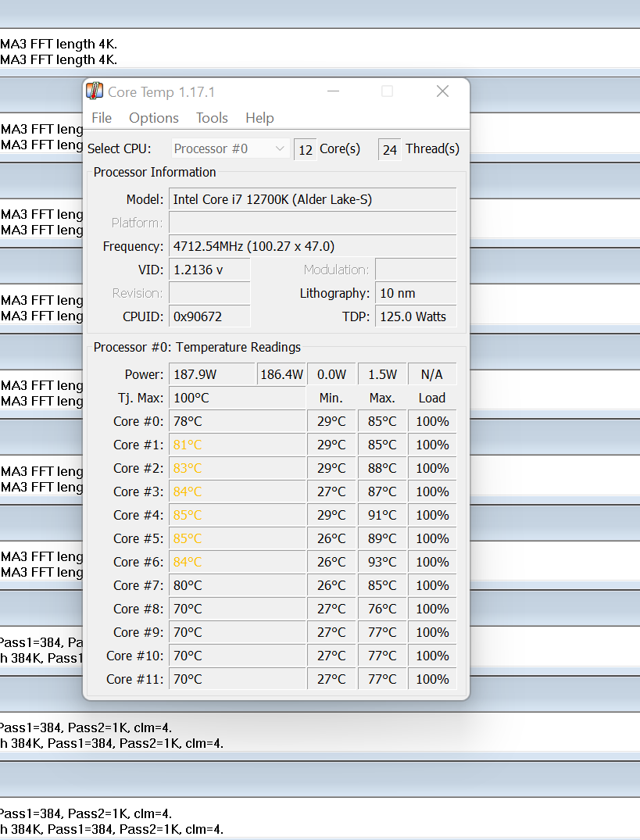Click the Core Temp 1.17.1 title text

coord(161,92)
